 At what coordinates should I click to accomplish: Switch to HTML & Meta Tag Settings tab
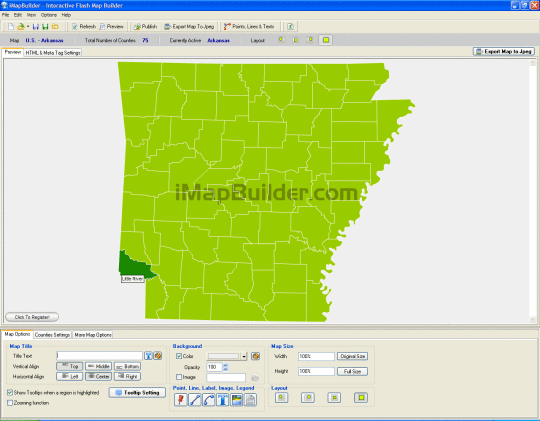[53, 53]
